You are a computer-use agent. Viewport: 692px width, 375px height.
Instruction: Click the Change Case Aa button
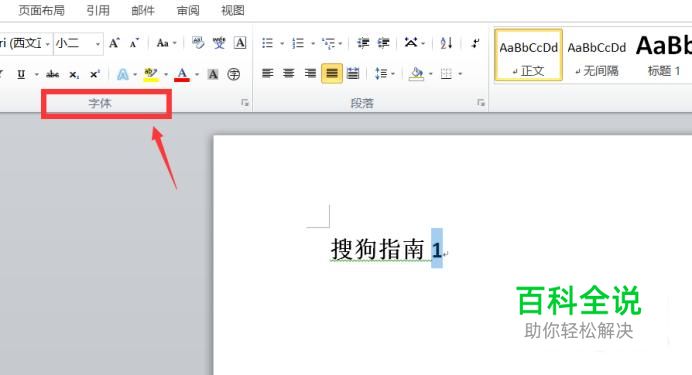coord(162,43)
